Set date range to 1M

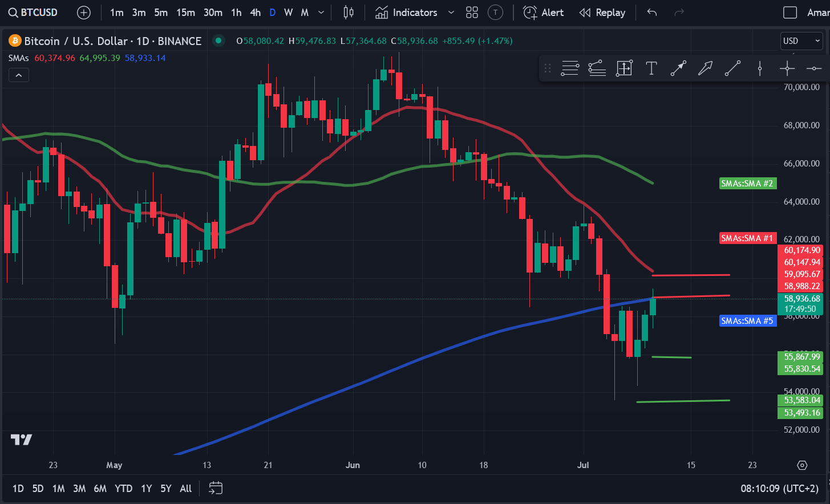(x=58, y=489)
